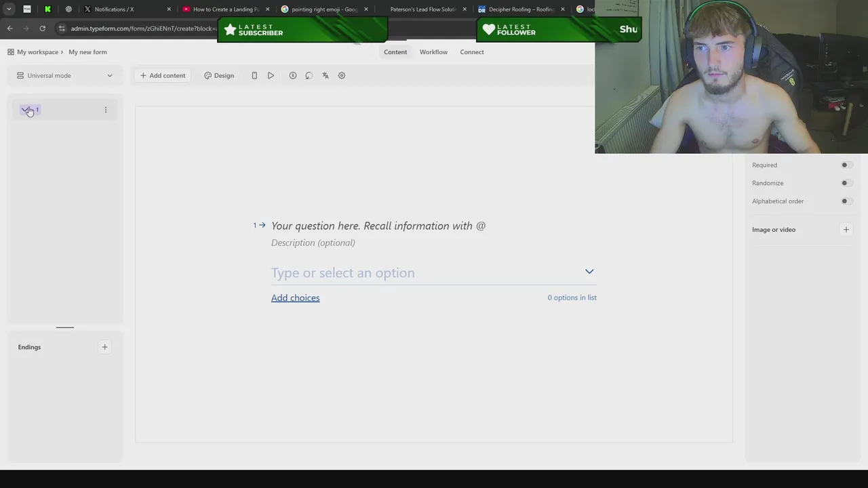Switch to the Kick pinned tab
Screen dimensions: 868x488
coord(47,9)
